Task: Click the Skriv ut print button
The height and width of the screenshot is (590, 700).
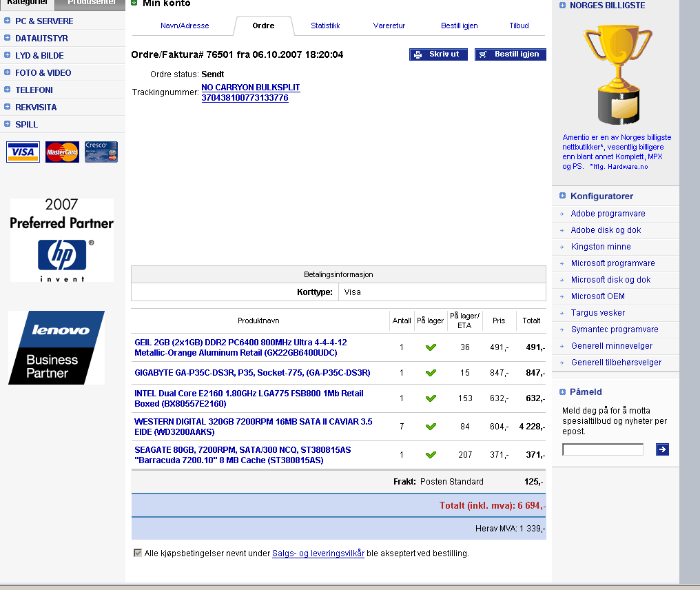Action: tap(438, 54)
